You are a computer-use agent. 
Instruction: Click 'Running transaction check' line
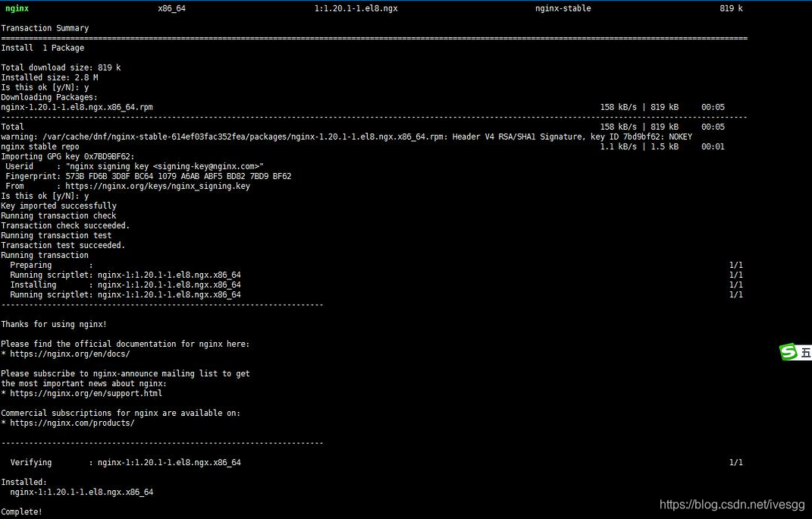tap(58, 215)
